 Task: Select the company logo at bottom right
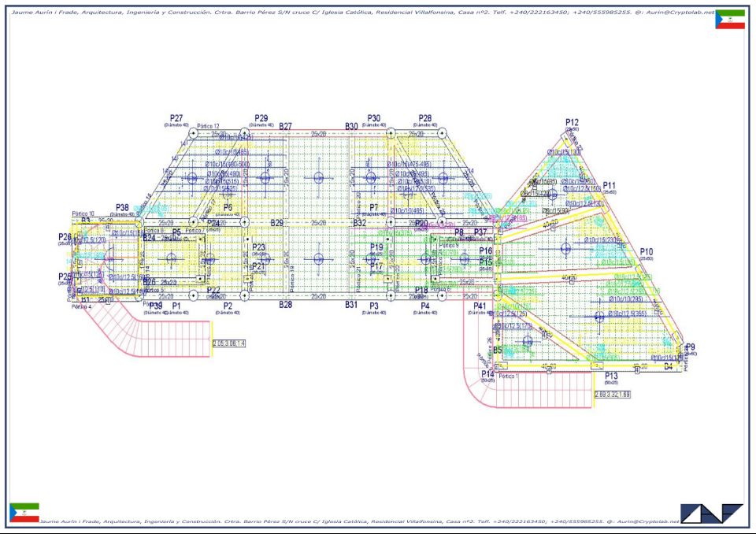(712, 513)
